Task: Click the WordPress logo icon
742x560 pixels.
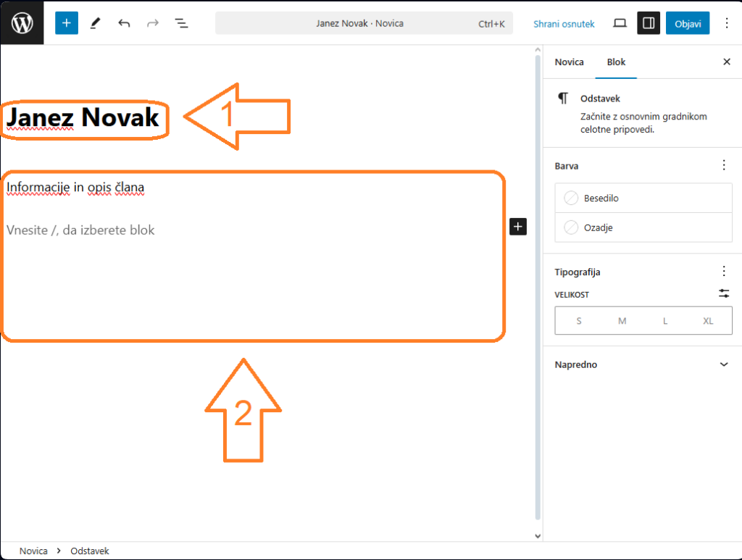Action: pos(22,23)
